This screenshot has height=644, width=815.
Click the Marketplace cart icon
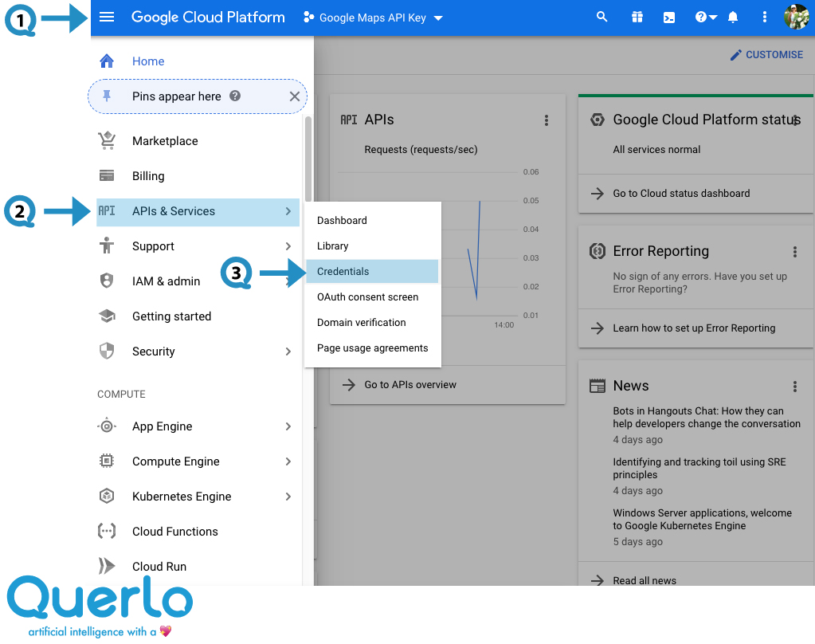coord(107,140)
